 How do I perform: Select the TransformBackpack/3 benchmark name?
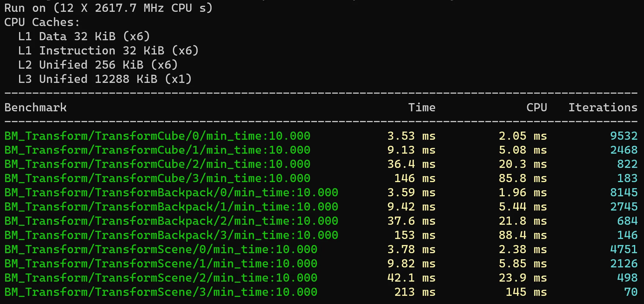pyautogui.click(x=171, y=235)
